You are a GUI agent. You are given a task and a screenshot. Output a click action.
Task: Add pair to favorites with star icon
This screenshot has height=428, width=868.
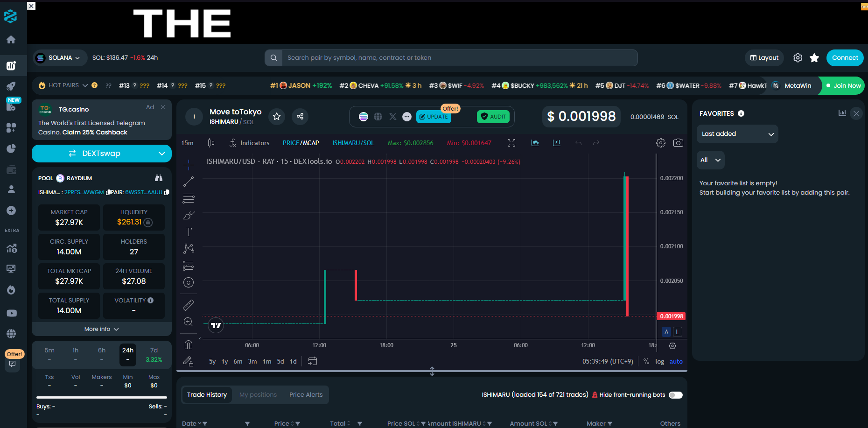click(x=277, y=116)
